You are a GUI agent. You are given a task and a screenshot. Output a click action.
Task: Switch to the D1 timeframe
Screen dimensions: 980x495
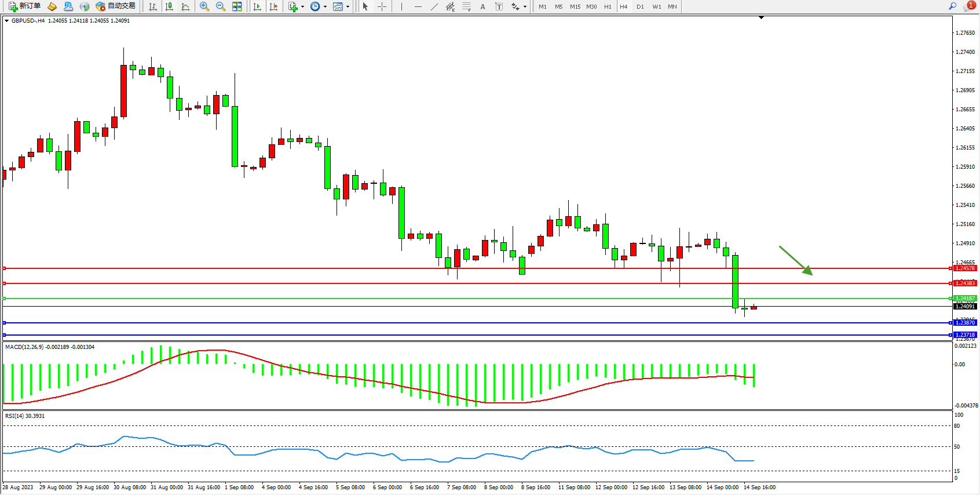640,7
